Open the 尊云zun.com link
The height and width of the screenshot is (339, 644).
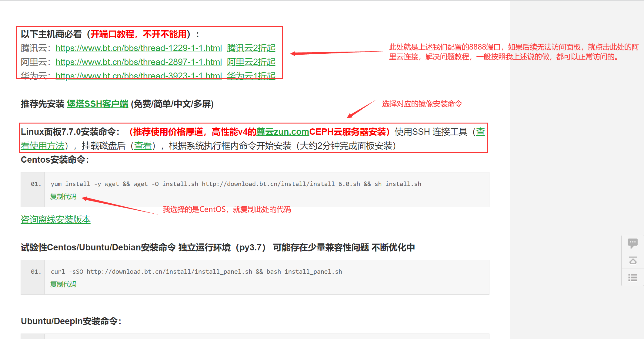(x=283, y=132)
